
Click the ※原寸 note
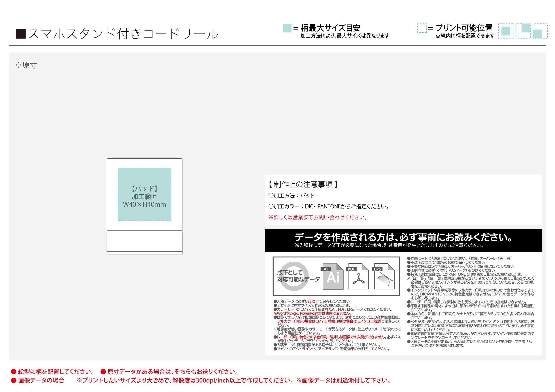pyautogui.click(x=26, y=65)
